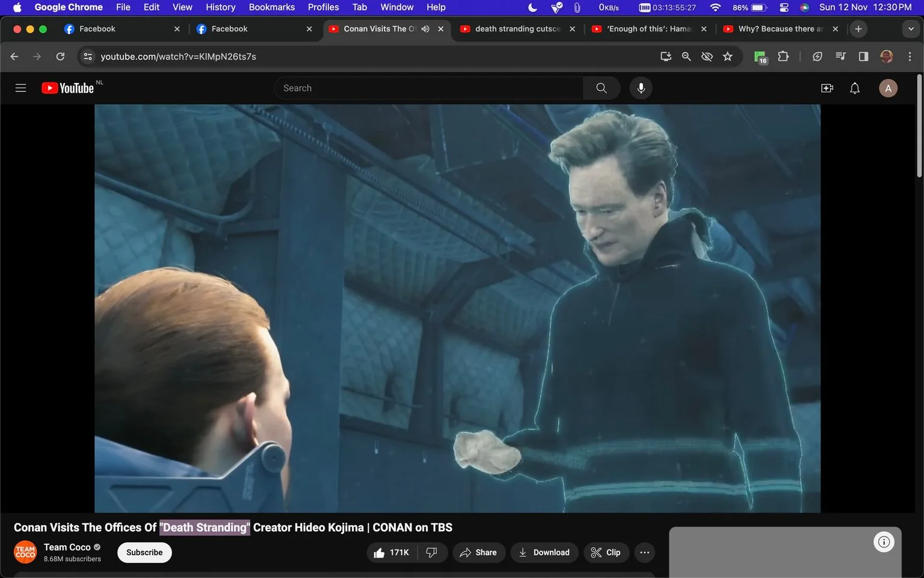Subscribe to Team Coco channel
924x578 pixels.
144,553
